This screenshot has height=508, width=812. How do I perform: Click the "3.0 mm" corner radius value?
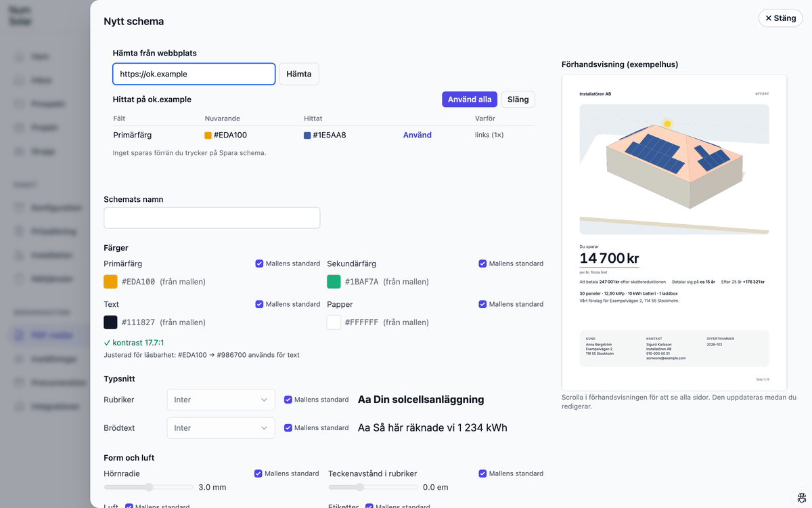[x=212, y=487]
